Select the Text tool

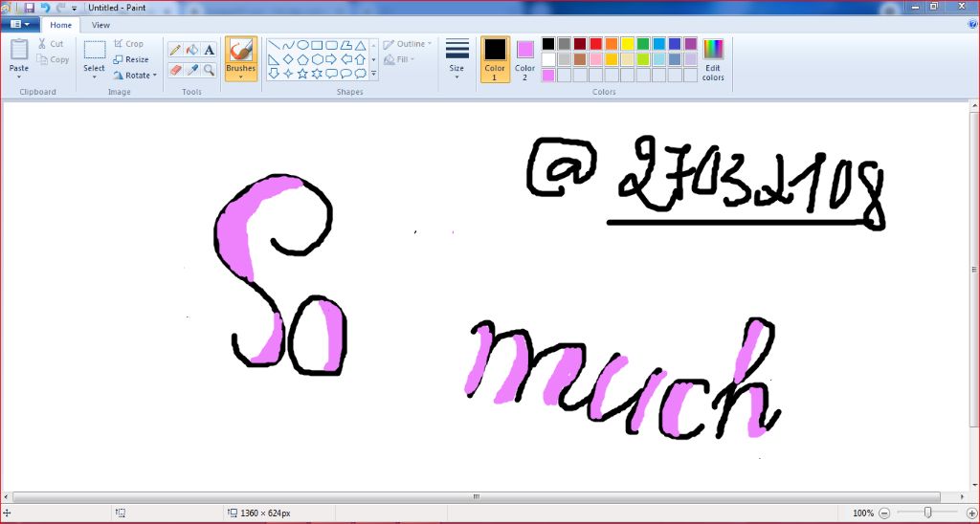coord(210,50)
